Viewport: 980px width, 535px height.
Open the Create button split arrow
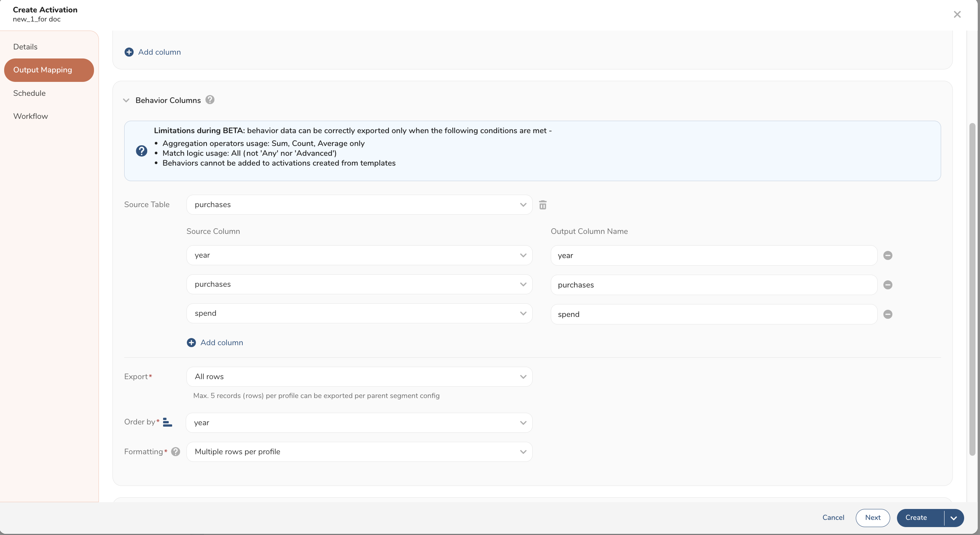click(953, 518)
